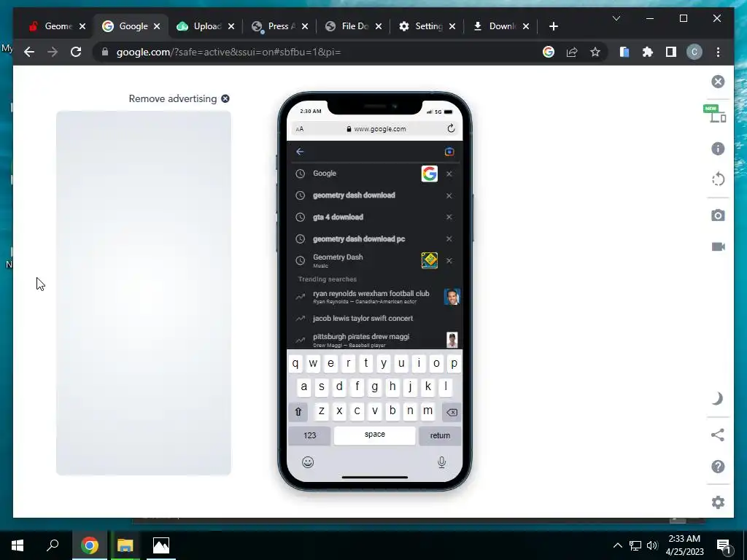The width and height of the screenshot is (747, 560).
Task: Switch to the Geome browser tab
Action: pos(57,26)
